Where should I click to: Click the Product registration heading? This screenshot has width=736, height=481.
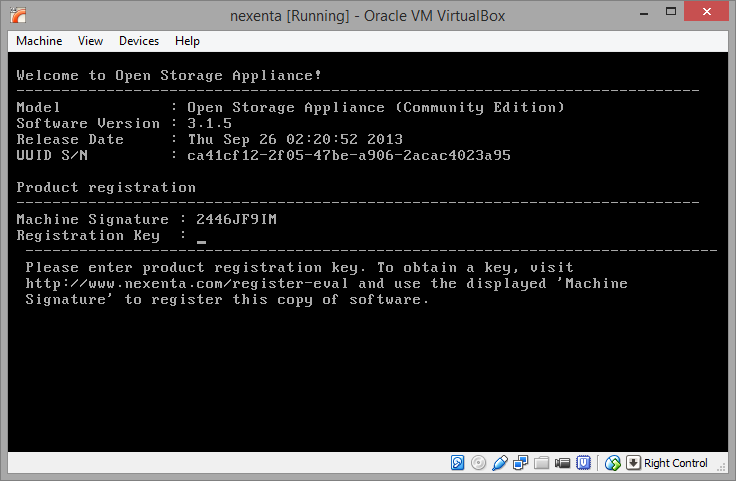[106, 187]
